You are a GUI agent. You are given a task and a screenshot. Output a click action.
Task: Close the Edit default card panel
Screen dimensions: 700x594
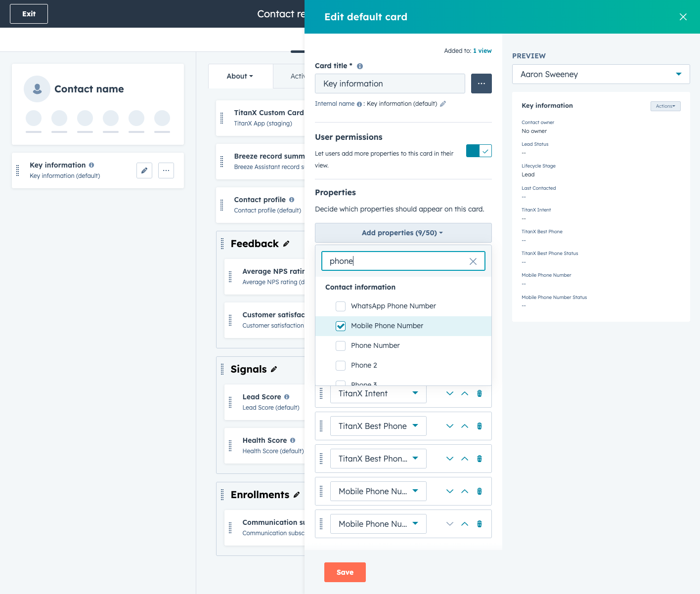point(683,17)
